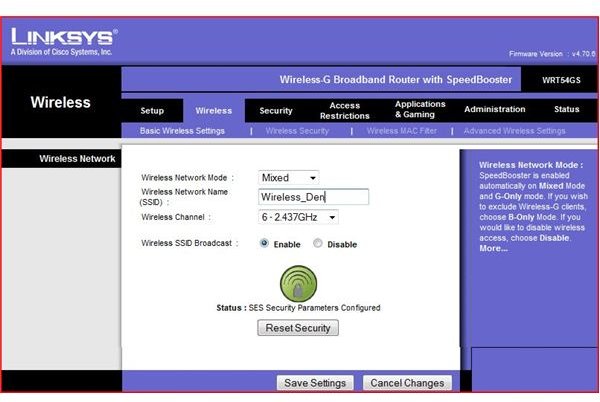The height and width of the screenshot is (402, 600).
Task: Open the Security tab
Action: click(276, 111)
